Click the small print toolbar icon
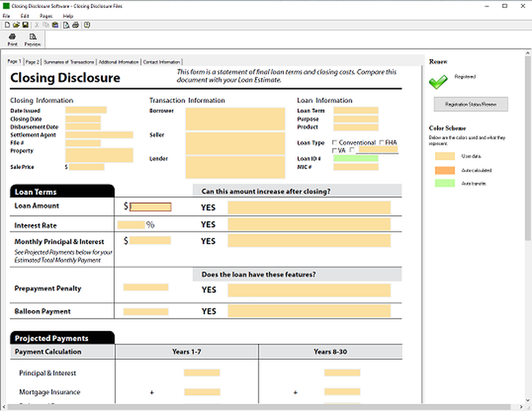This screenshot has width=532, height=411. coord(75,25)
